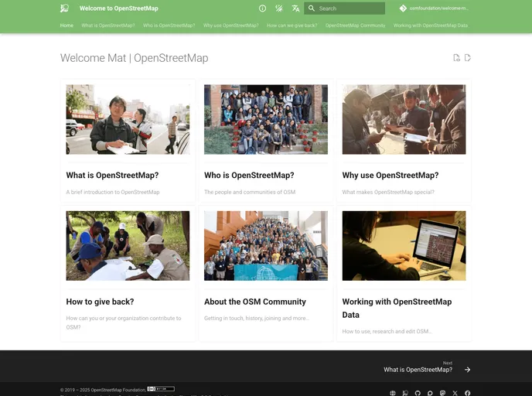Open the field mappers outdoors photo thumbnail
The height and width of the screenshot is (396, 532).
tap(128, 246)
